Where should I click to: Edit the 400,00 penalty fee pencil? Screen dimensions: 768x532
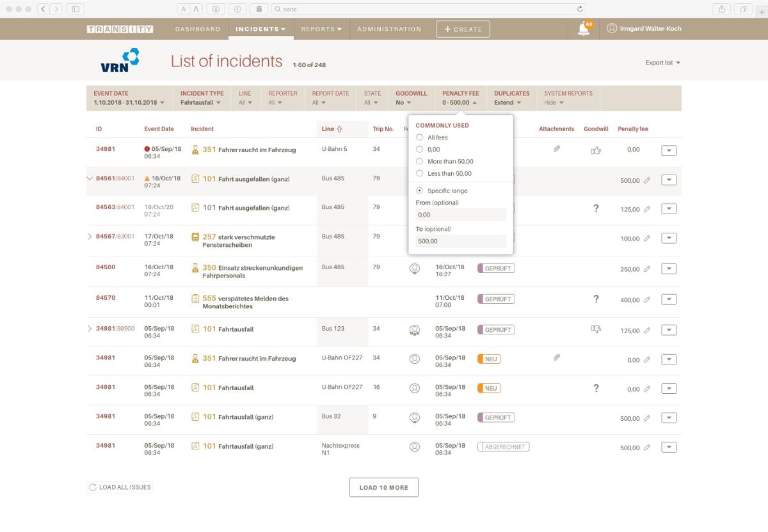point(647,300)
